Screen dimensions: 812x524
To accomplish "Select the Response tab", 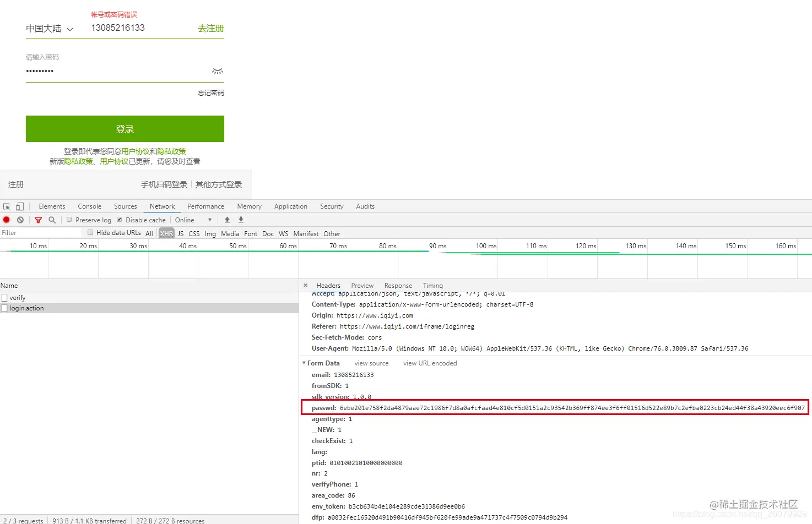I will click(x=398, y=286).
